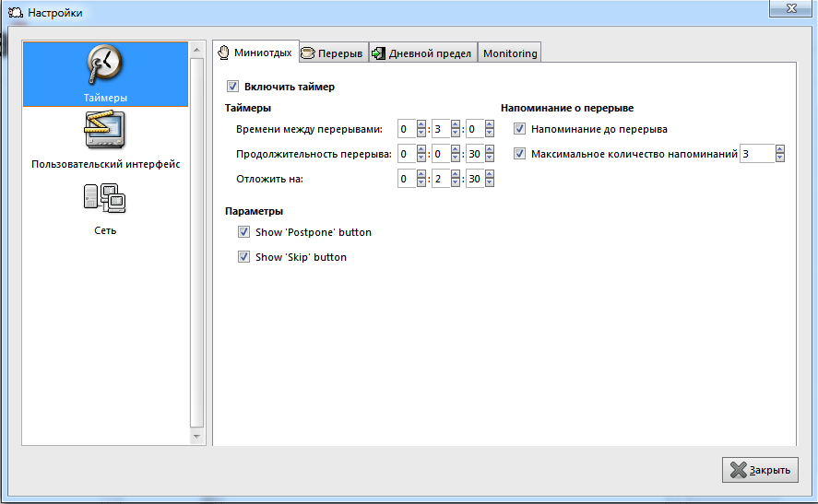The image size is (818, 504).
Task: Uncheck Show 'Postpone' button option
Action: (x=243, y=232)
